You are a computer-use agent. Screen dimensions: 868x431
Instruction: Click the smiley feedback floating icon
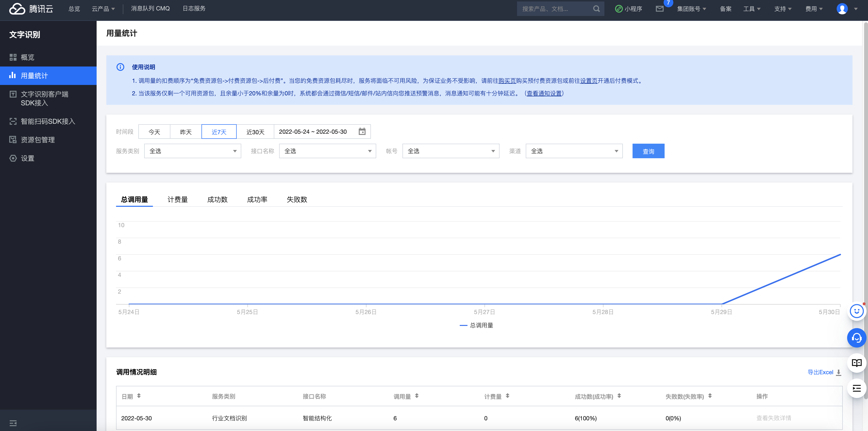pyautogui.click(x=856, y=311)
